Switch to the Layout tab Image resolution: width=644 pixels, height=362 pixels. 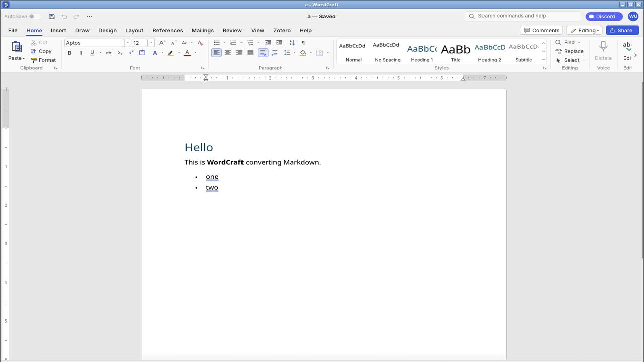point(134,30)
